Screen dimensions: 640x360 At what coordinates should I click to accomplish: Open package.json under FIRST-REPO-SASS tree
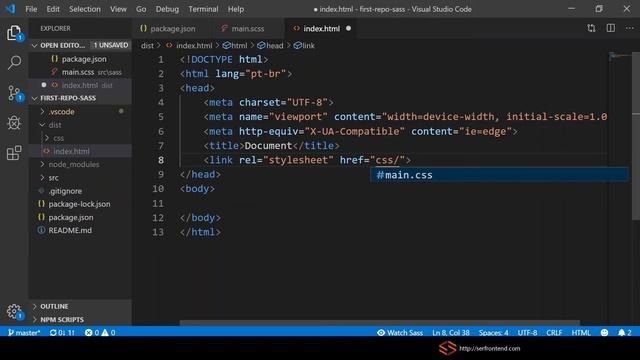pyautogui.click(x=80, y=218)
